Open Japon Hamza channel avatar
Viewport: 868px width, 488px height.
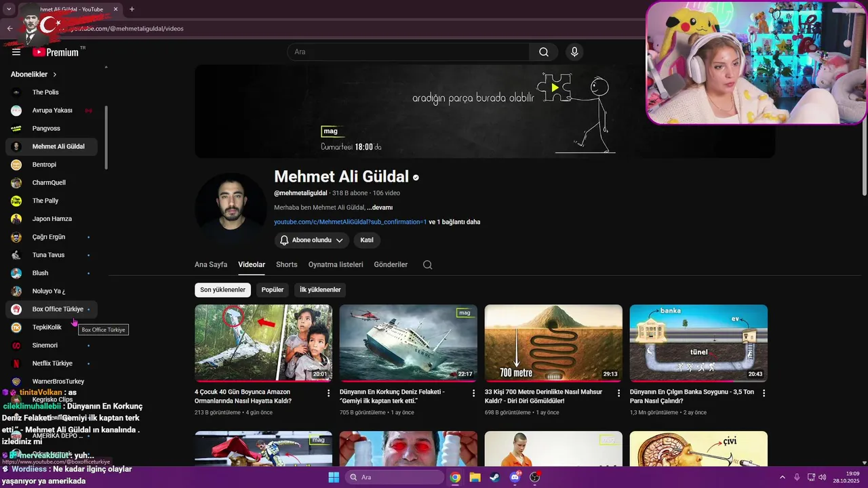(16, 219)
